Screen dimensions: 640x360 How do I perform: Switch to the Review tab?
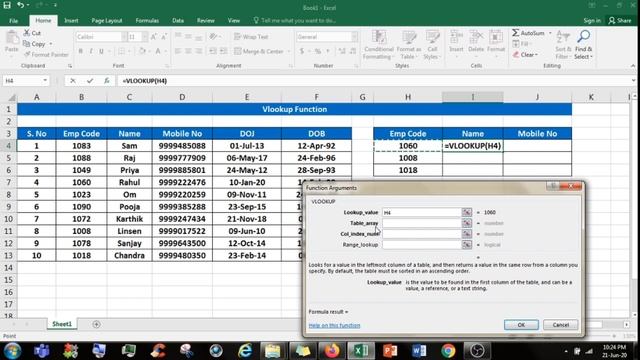tap(206, 20)
